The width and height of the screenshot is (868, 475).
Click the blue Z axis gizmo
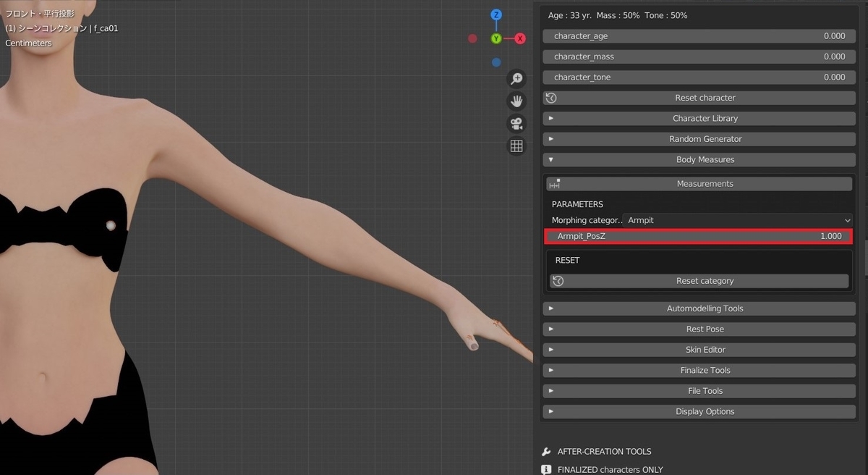click(496, 14)
